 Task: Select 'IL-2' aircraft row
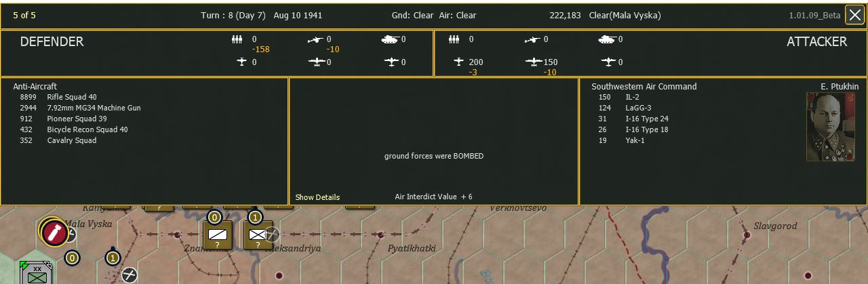point(620,97)
